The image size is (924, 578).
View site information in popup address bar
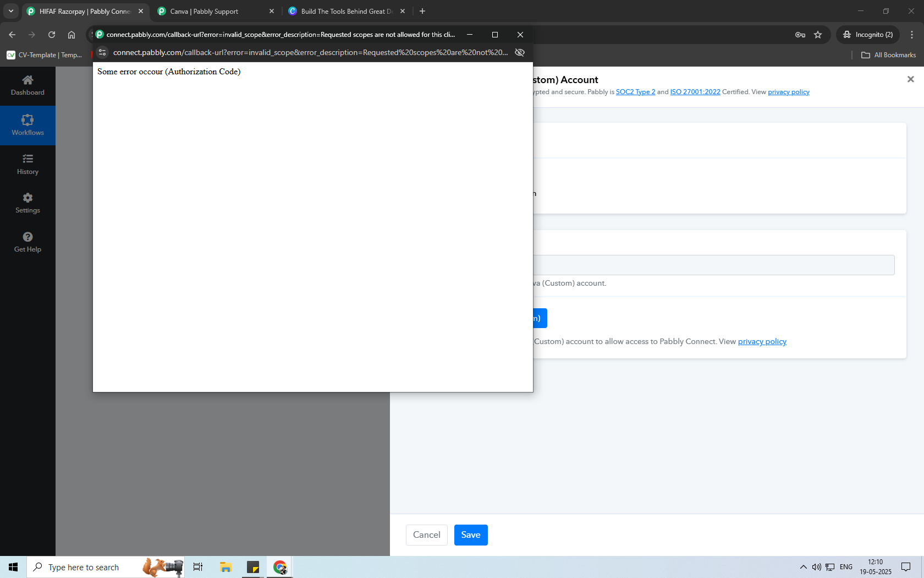[102, 52]
